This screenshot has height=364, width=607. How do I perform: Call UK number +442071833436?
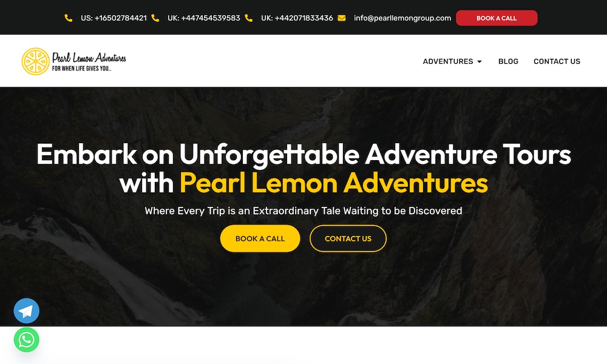(x=297, y=18)
